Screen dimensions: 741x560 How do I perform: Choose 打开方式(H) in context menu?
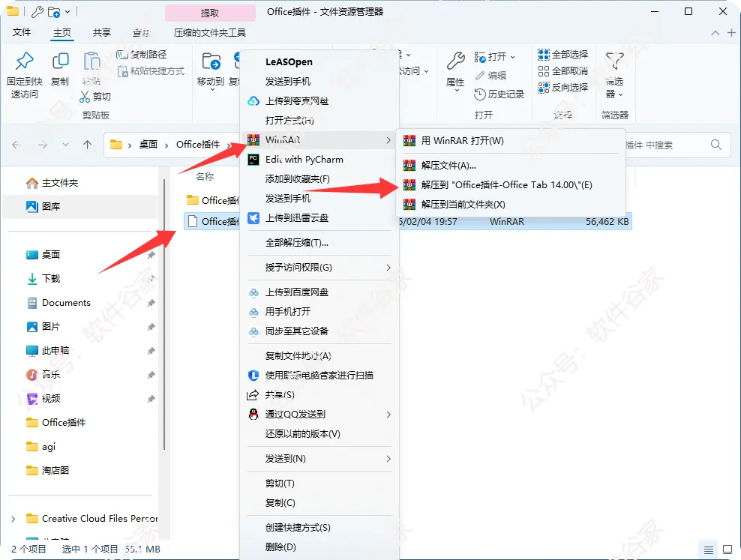tap(319, 121)
